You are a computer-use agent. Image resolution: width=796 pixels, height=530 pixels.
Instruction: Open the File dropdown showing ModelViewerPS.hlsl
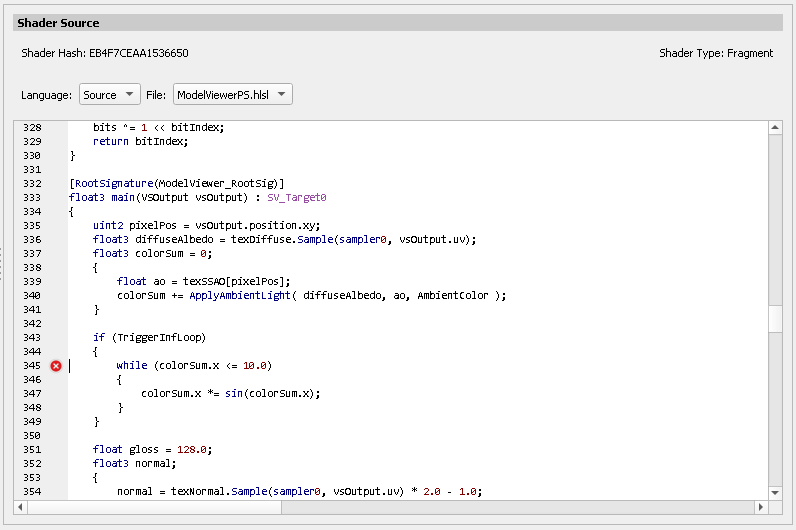232,95
